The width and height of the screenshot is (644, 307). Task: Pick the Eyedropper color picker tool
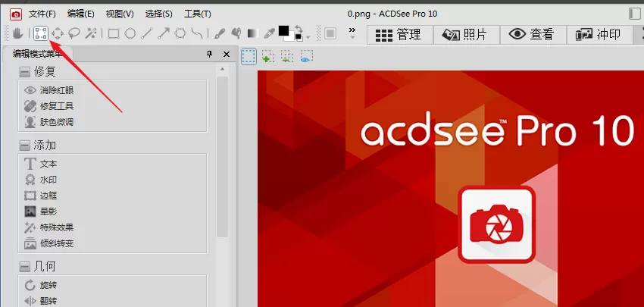(269, 33)
